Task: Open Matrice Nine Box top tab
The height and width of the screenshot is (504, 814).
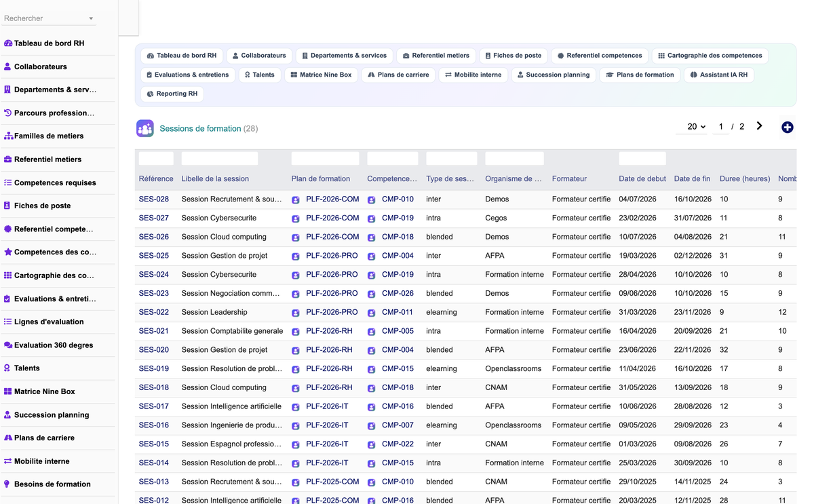Action: 321,75
